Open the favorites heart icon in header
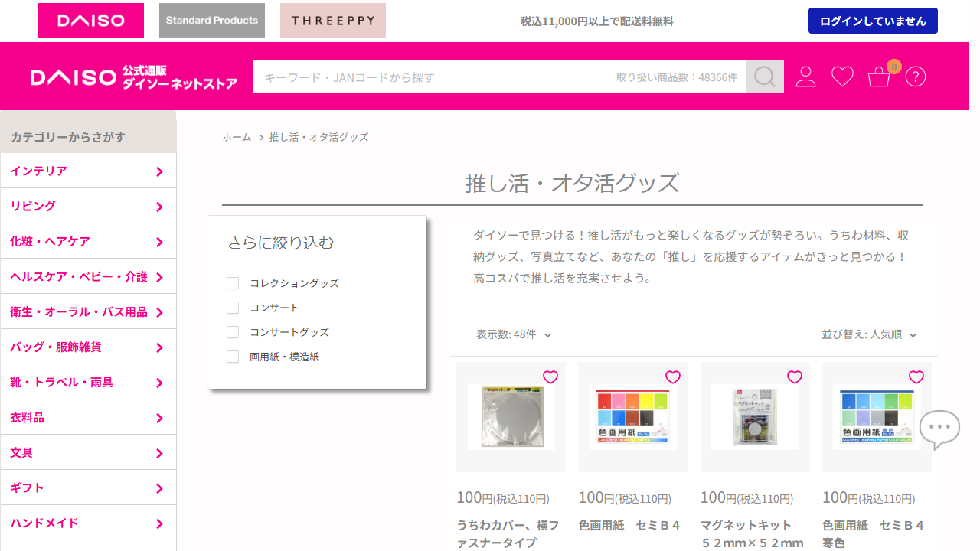Viewport: 980px width, 551px height. pyautogui.click(x=842, y=77)
